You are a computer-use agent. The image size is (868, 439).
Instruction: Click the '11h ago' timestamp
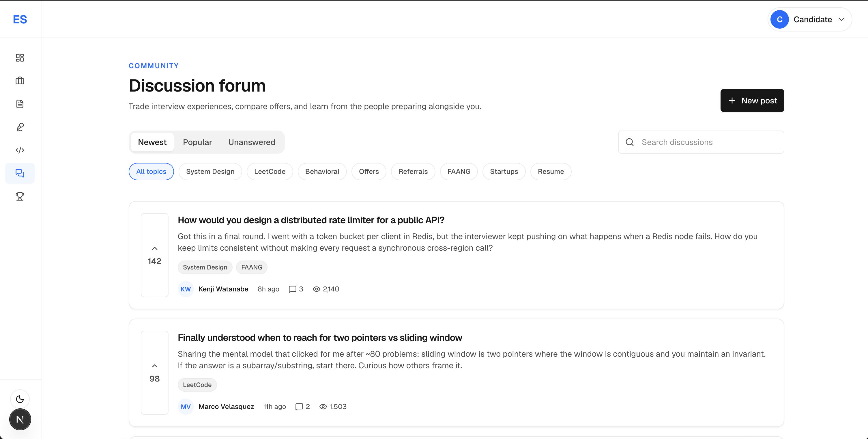(274, 407)
